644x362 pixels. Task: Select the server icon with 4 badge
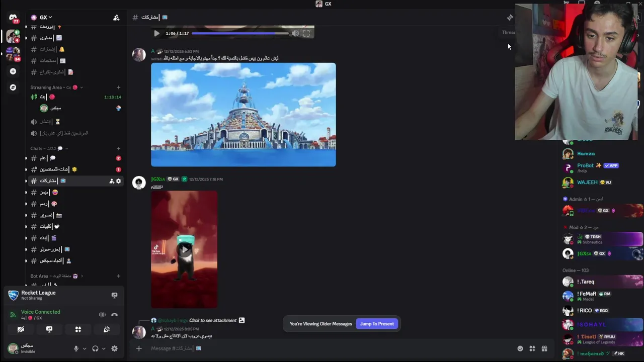pyautogui.click(x=13, y=36)
